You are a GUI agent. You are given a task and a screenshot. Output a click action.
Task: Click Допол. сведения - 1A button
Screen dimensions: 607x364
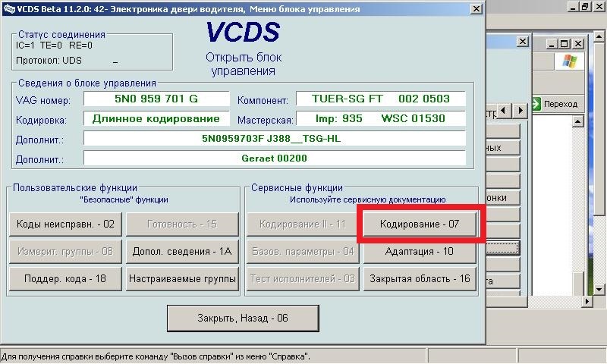[x=182, y=252]
